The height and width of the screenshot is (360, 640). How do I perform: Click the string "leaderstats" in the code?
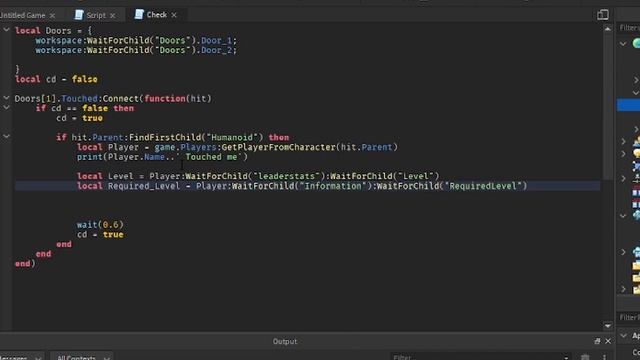[x=287, y=176]
